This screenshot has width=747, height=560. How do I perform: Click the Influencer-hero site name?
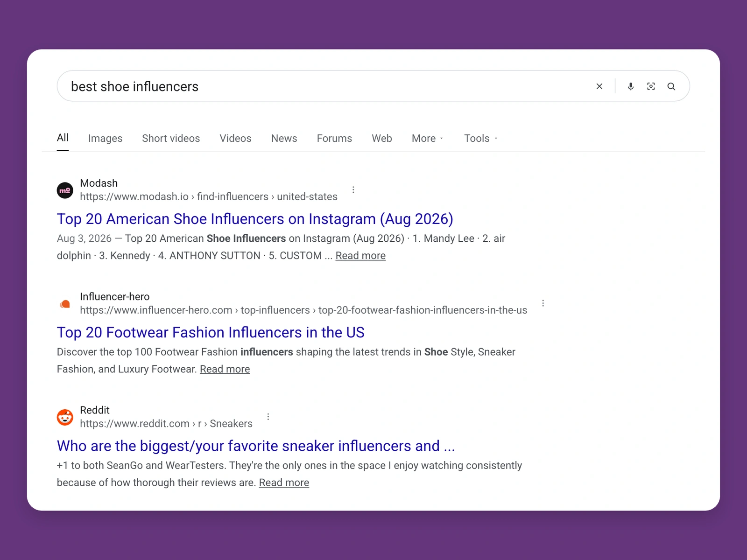pos(115,296)
